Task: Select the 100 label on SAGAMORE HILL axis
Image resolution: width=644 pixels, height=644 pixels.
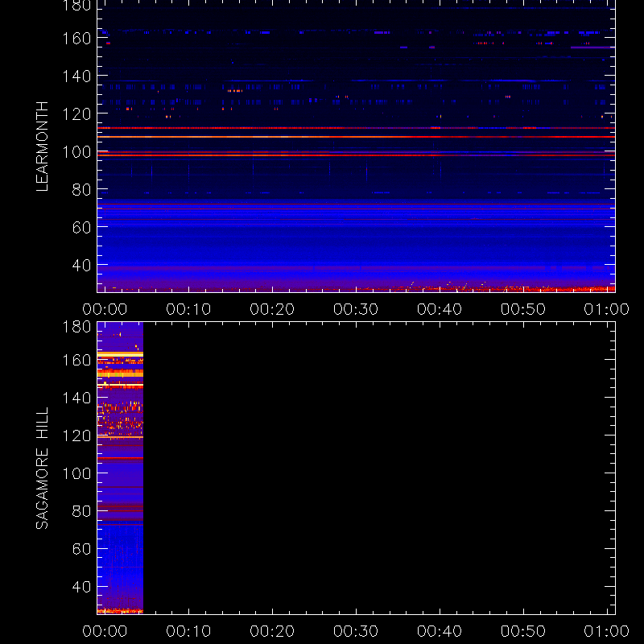Action: point(76,473)
